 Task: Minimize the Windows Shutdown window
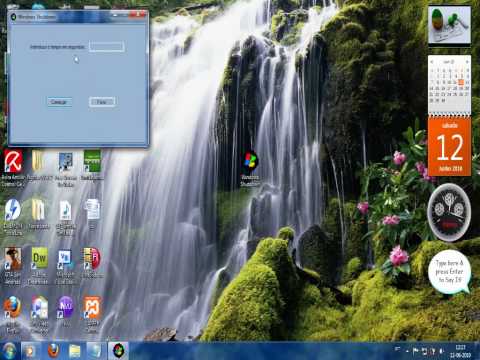click(115, 15)
